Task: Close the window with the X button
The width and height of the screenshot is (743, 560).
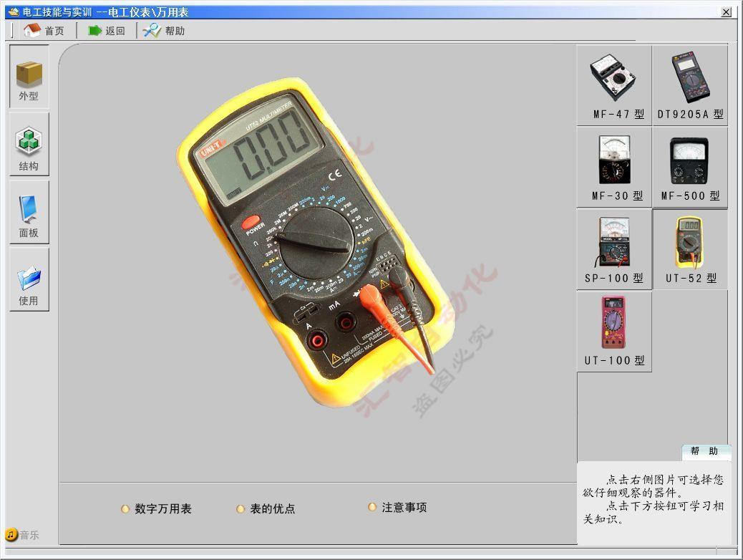Action: pos(726,12)
